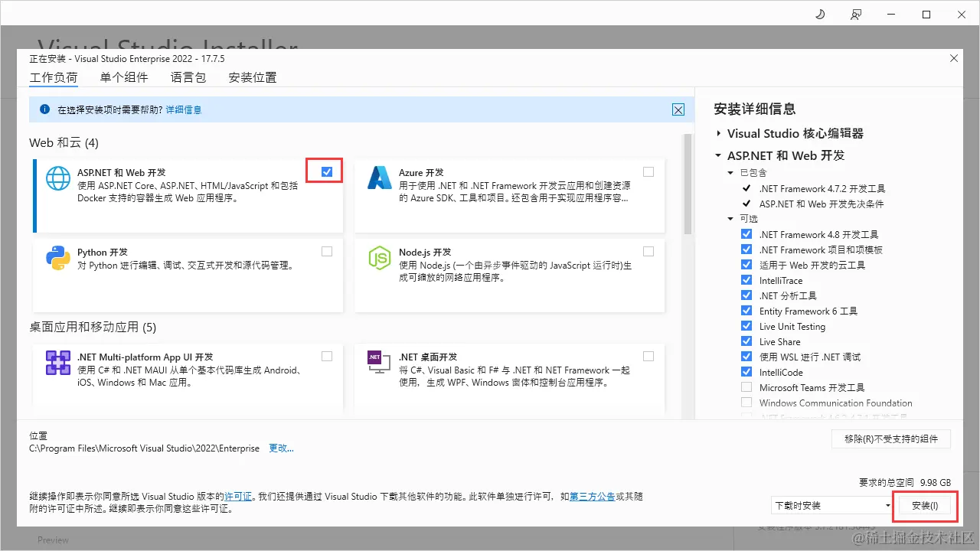The height and width of the screenshot is (551, 980).
Task: Tick the Node.js 开发 workload checkbox
Action: click(648, 252)
